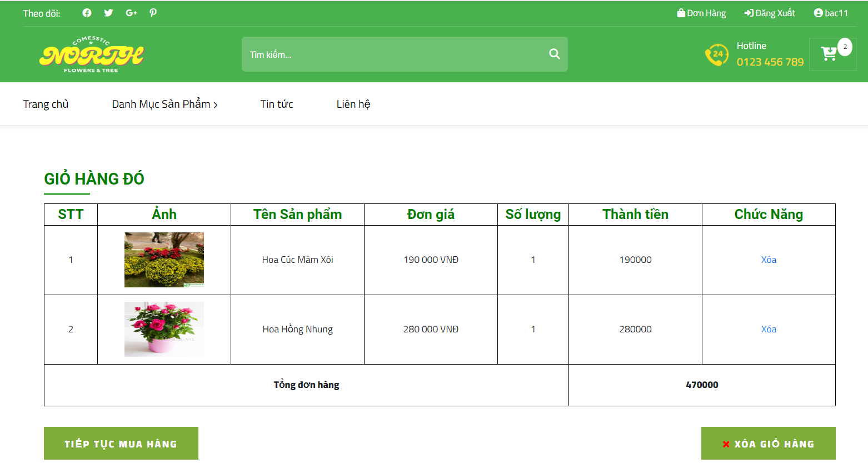This screenshot has width=868, height=473.
Task: Go to Trang chủ menu item
Action: coord(46,104)
